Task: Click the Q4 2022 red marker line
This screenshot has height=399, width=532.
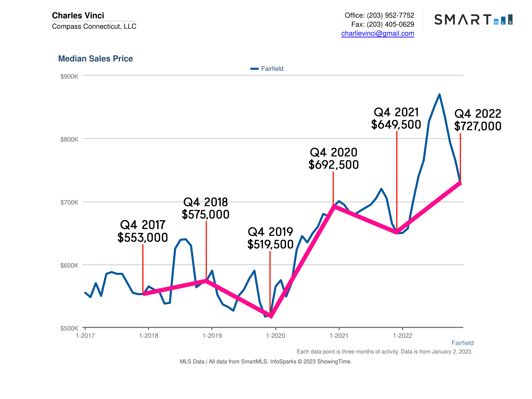Action: click(460, 156)
